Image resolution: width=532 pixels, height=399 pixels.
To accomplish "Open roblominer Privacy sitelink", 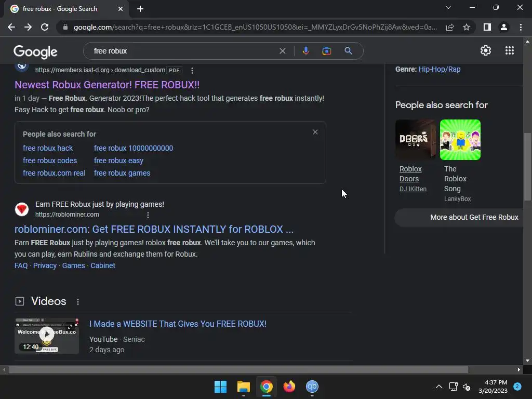I will (45, 265).
